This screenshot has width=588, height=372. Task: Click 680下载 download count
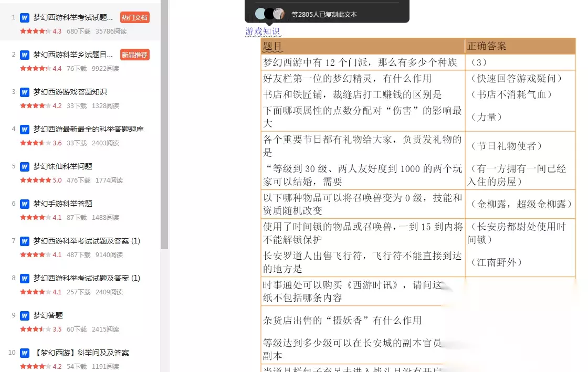pos(78,31)
